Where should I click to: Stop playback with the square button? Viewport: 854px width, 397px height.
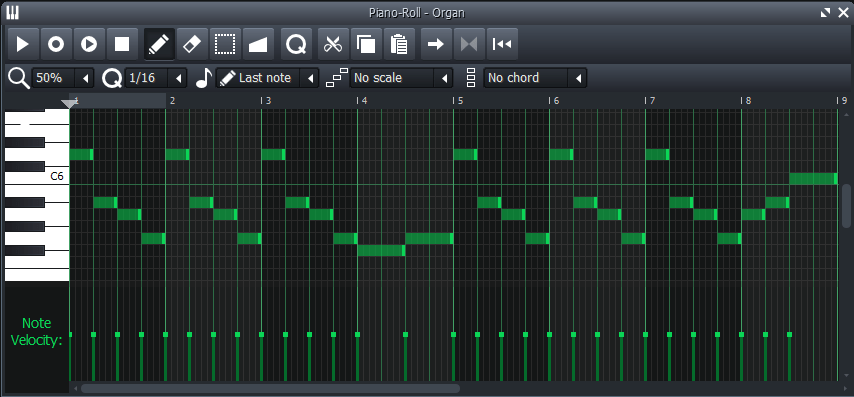[x=122, y=44]
